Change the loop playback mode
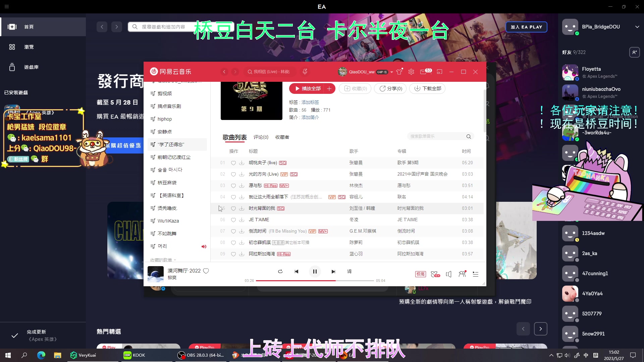The width and height of the screenshot is (644, 362). pos(280,271)
